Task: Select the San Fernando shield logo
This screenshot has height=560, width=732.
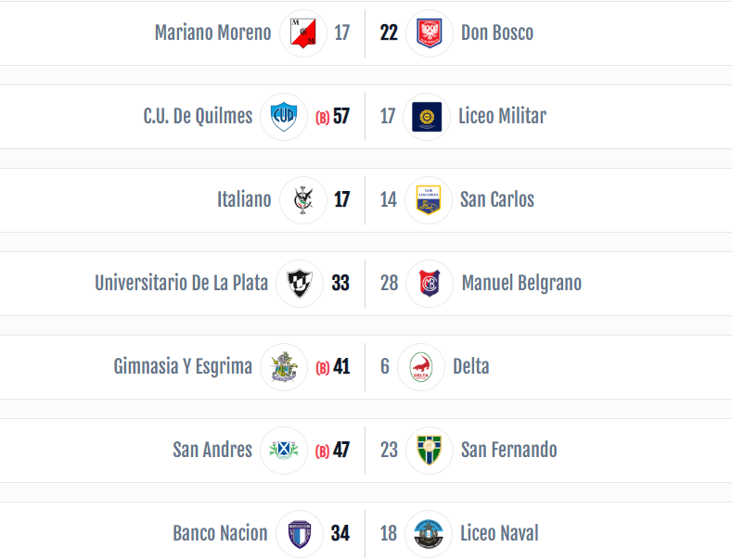Action: coord(429,451)
